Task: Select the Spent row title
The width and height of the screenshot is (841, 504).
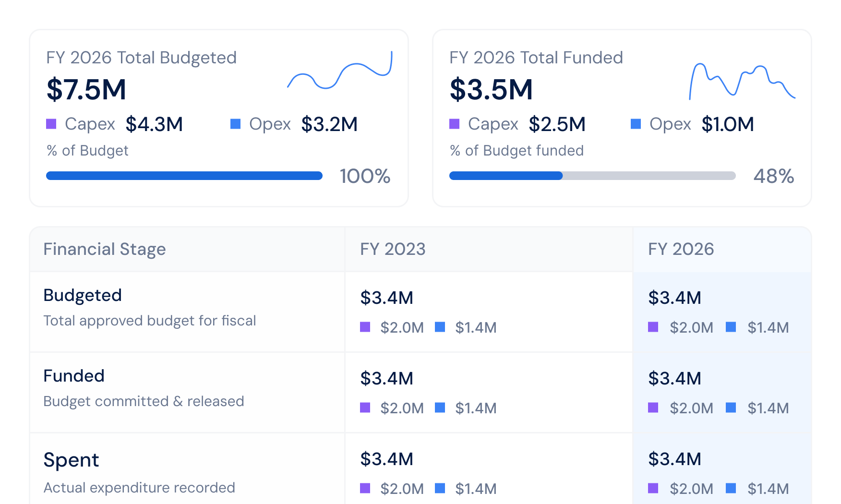Action: click(x=71, y=460)
